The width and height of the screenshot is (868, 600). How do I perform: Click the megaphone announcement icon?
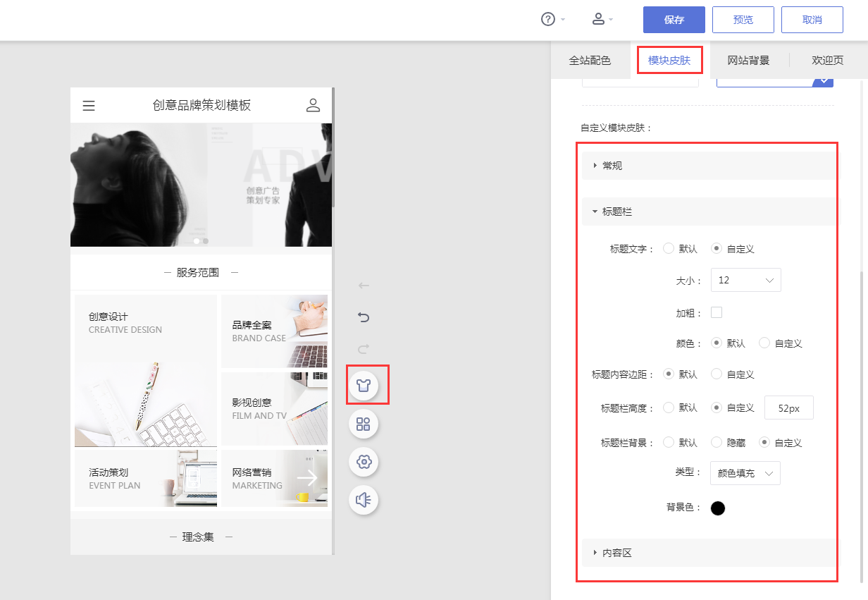click(364, 500)
